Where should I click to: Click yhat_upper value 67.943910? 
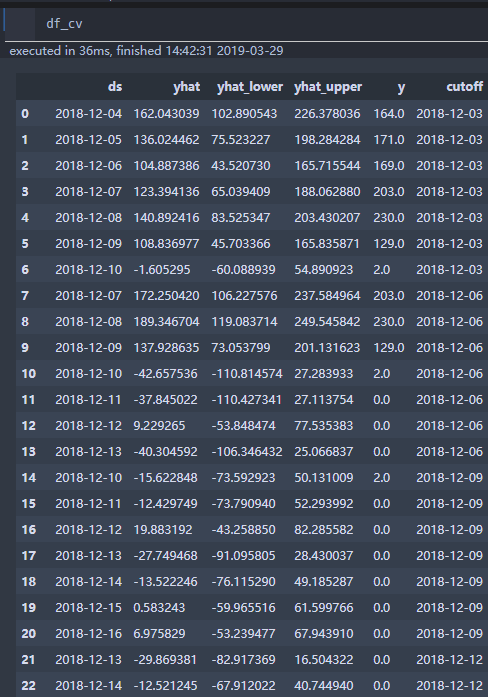click(x=324, y=634)
